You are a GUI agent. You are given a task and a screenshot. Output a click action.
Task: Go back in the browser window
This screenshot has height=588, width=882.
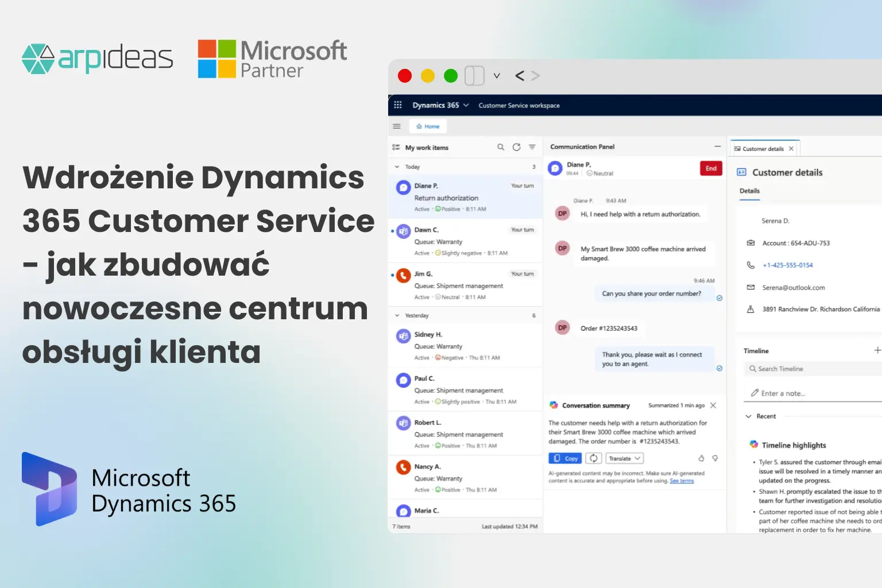(x=520, y=76)
